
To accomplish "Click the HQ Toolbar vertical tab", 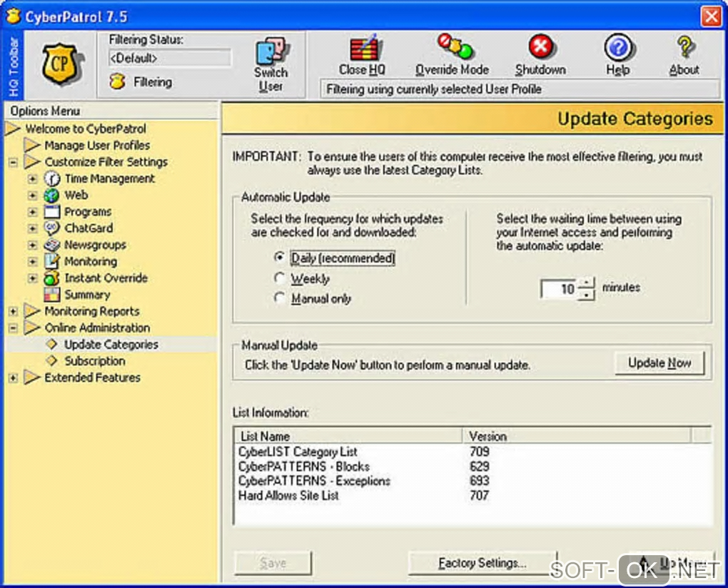I will (13, 66).
